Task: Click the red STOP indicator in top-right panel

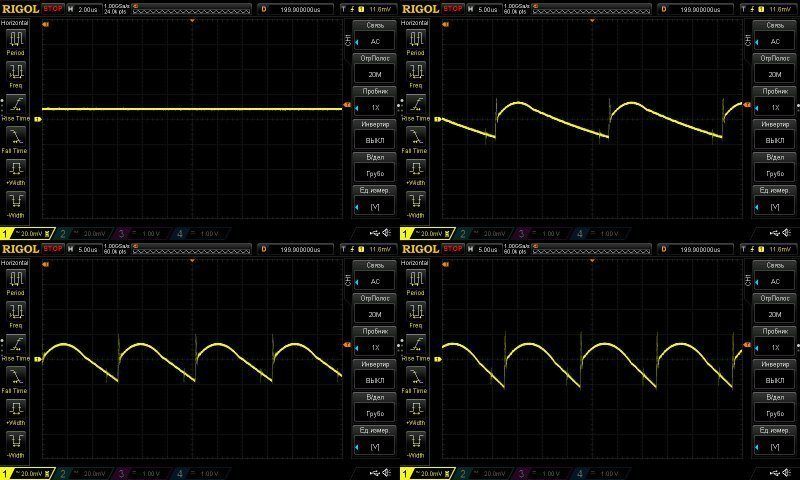Action: point(453,9)
